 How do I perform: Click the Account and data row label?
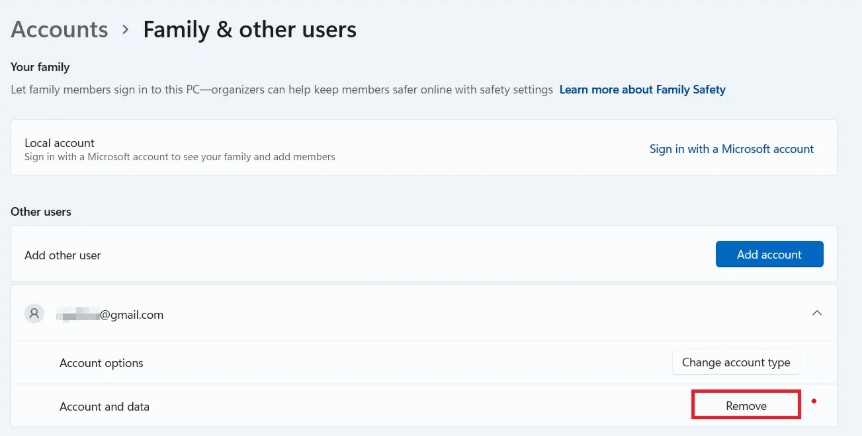104,406
